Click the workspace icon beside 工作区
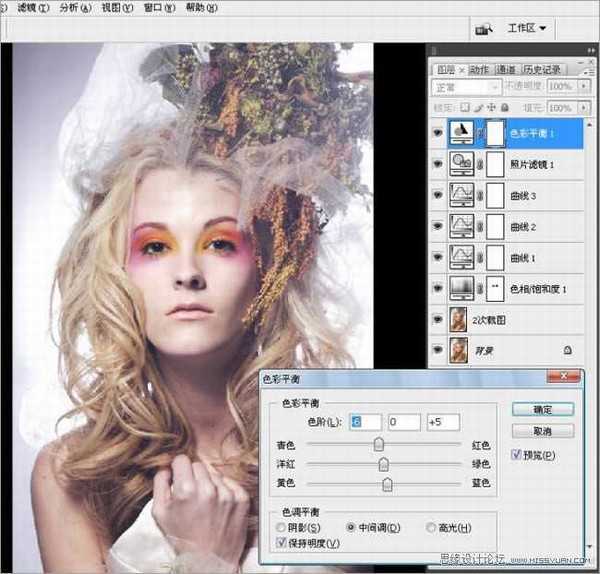 click(x=483, y=28)
